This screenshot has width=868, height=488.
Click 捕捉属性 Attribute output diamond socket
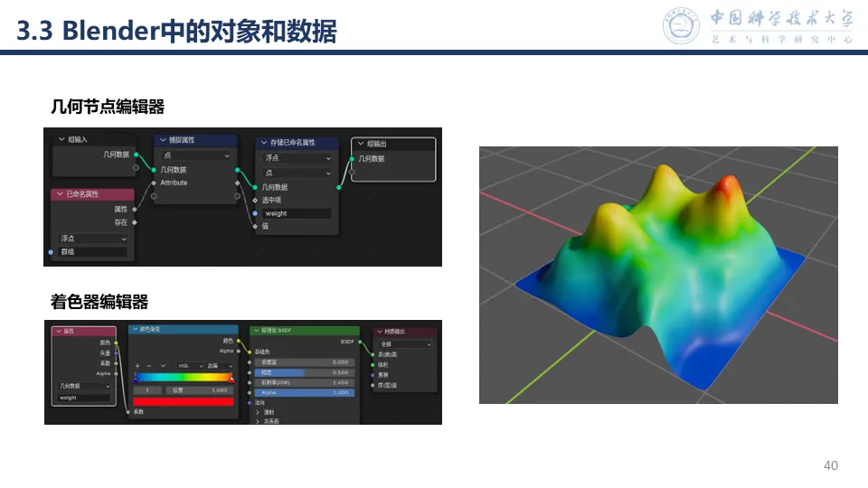[x=238, y=183]
